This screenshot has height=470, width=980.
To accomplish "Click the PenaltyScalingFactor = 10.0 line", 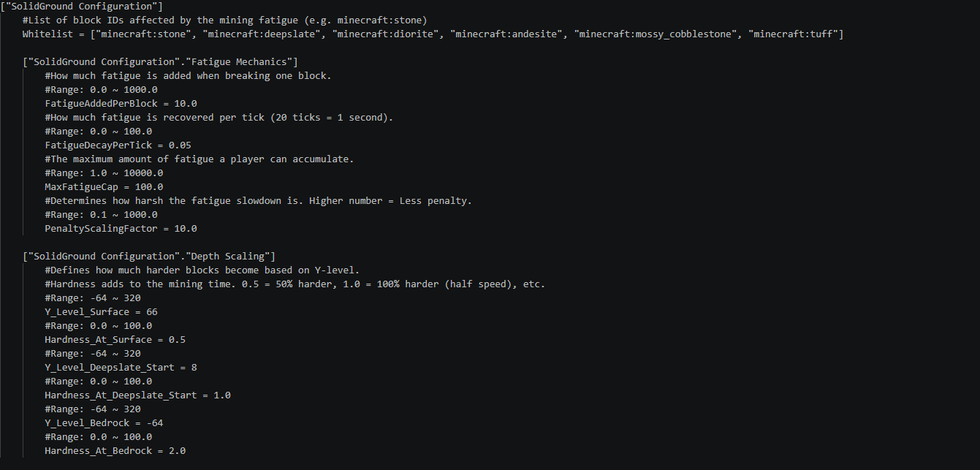I will [x=121, y=229].
